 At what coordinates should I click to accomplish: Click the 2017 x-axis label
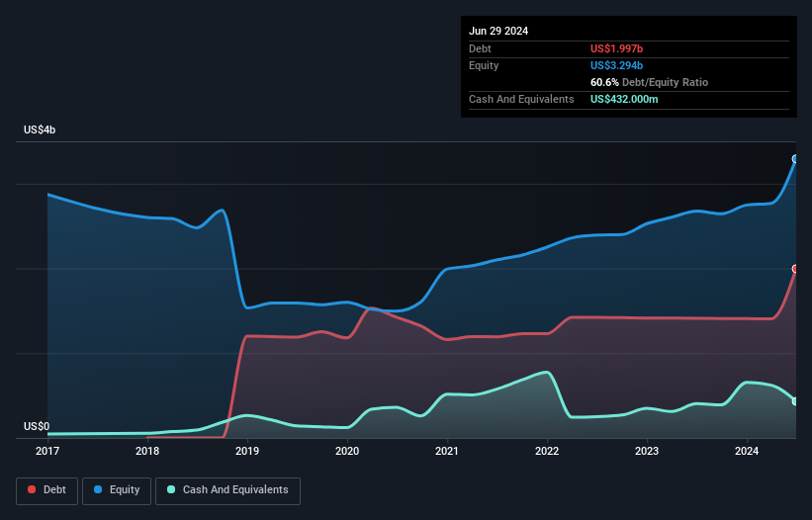47,451
